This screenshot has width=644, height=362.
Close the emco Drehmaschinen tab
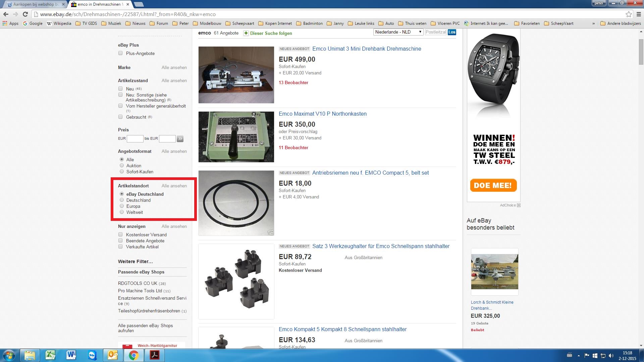[128, 4]
